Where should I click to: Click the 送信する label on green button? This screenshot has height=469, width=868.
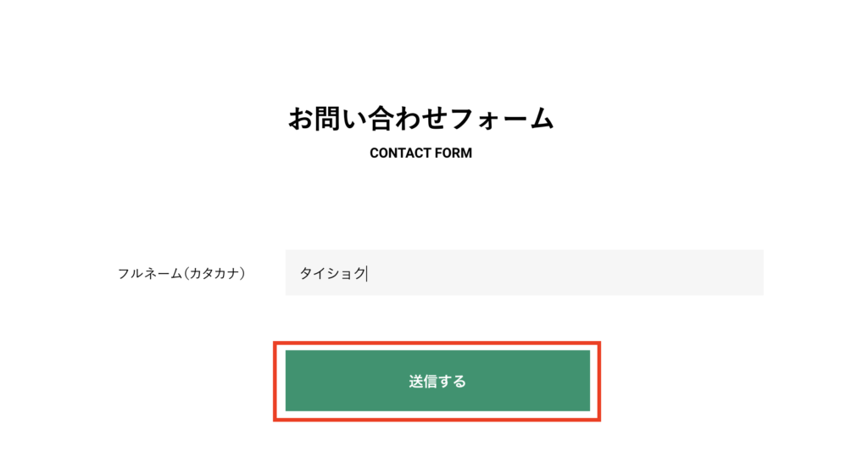click(437, 382)
